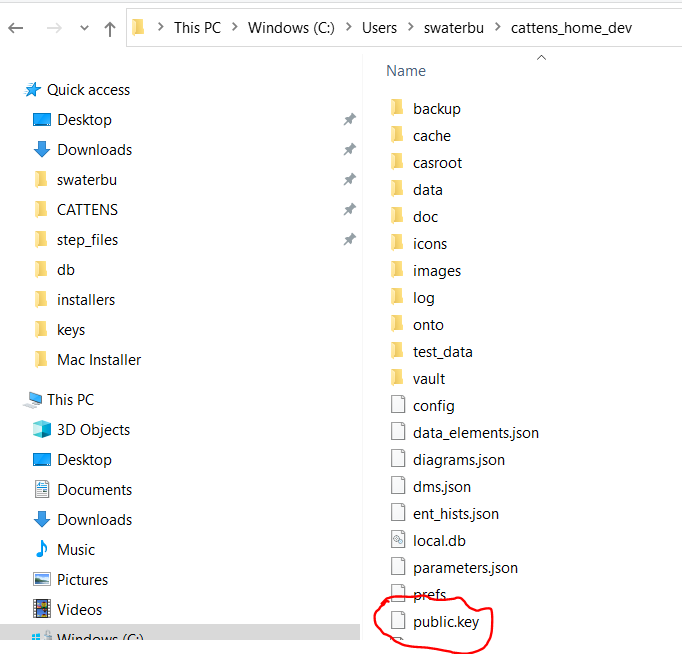Select This PC in navigation pane
The image size is (682, 654).
pyautogui.click(x=70, y=400)
